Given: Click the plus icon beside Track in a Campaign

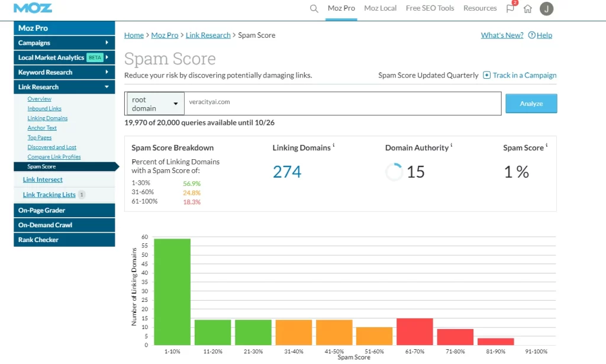Looking at the screenshot, I should 486,75.
